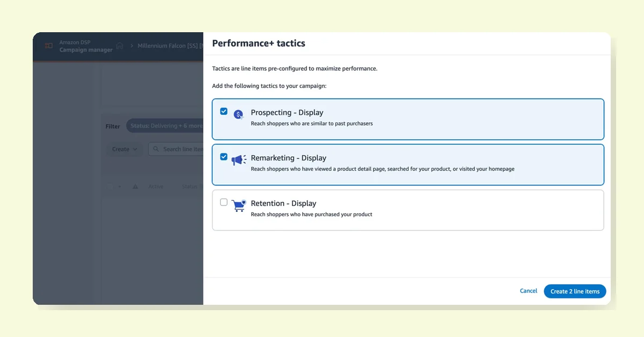Screen dimensions: 644x337
Task: Click the Status: Delivering + 6 more filter pill
Action: click(x=165, y=126)
